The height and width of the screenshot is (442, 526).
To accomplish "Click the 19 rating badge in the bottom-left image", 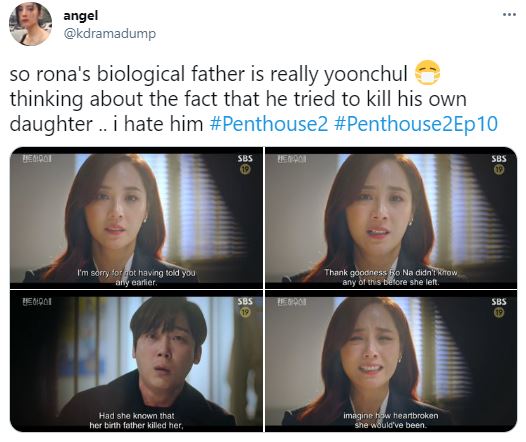I will 245,313.
